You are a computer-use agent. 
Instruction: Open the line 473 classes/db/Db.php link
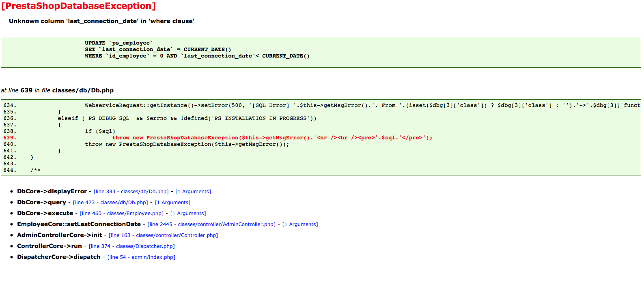(110, 203)
